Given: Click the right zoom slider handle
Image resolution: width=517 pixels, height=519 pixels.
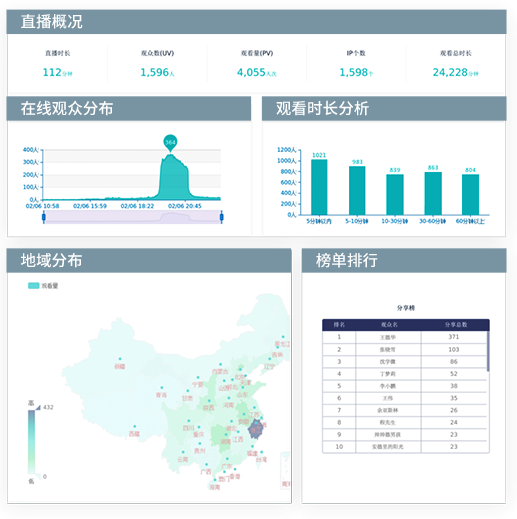Looking at the screenshot, I should tap(222, 217).
